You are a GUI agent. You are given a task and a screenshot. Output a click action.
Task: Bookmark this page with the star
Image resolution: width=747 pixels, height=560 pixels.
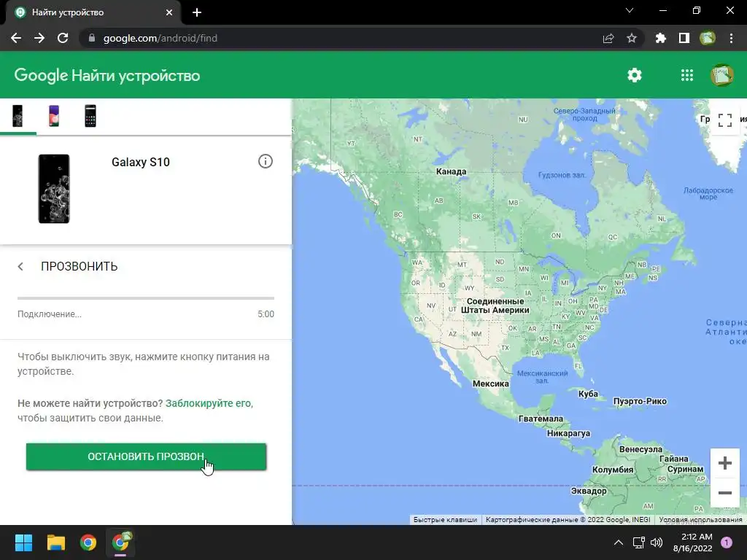click(632, 38)
